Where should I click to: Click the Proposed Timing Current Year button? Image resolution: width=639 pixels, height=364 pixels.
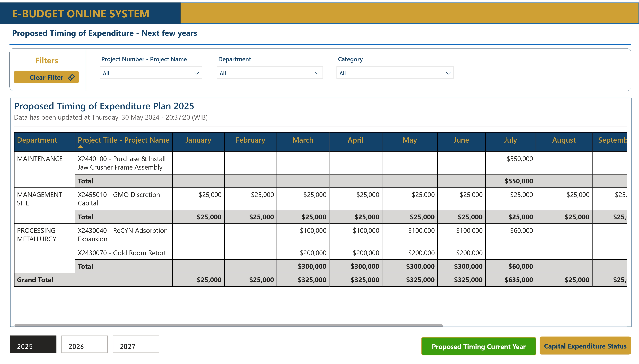click(478, 346)
